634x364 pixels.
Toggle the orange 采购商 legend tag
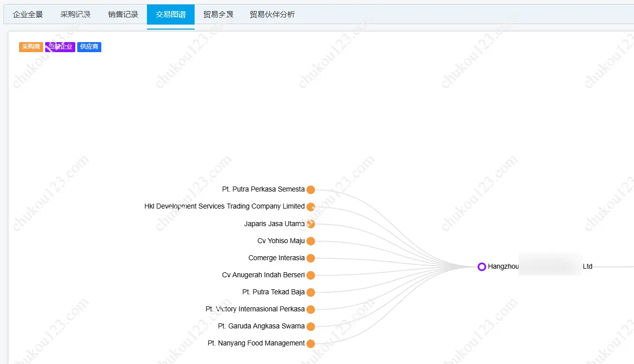pyautogui.click(x=31, y=47)
